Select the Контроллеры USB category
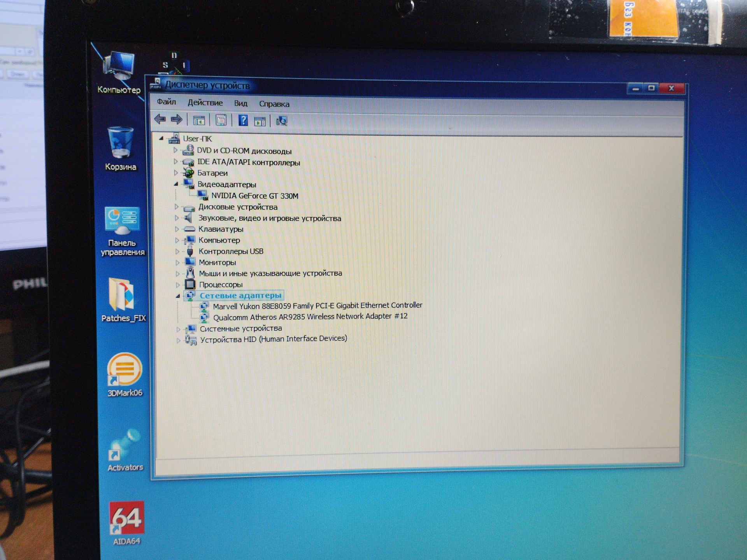The image size is (747, 560). click(x=231, y=251)
